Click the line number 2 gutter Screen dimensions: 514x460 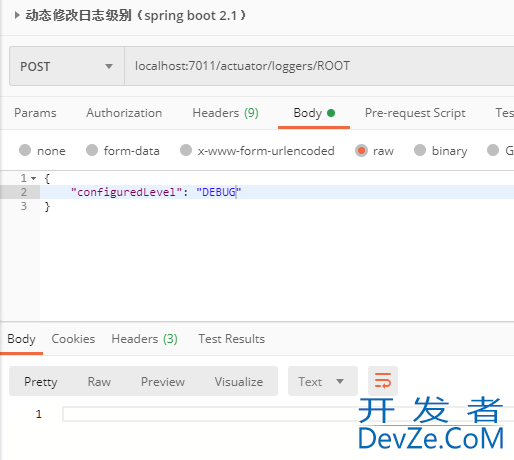coord(23,192)
